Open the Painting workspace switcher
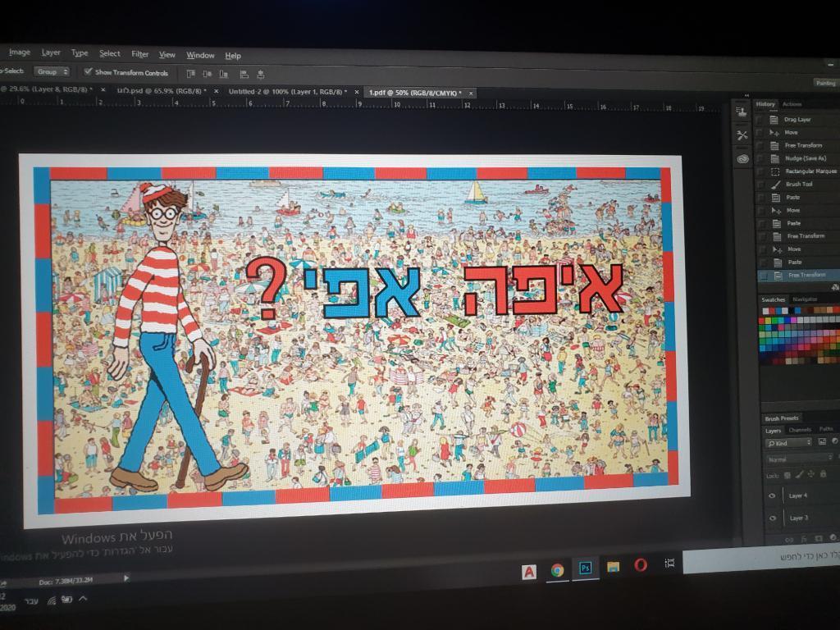The image size is (840, 630). point(825,83)
